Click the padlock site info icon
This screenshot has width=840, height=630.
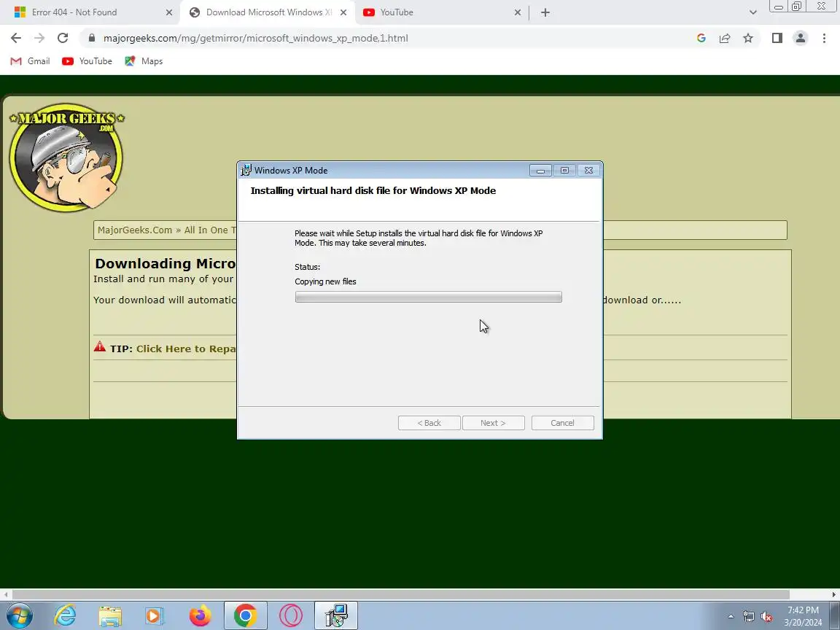[92, 38]
